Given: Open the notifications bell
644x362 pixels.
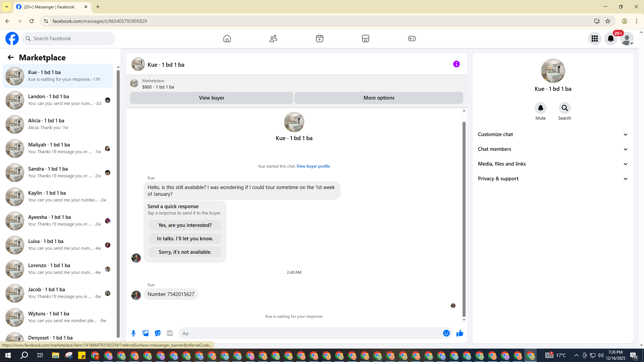Looking at the screenshot, I should coord(611,39).
